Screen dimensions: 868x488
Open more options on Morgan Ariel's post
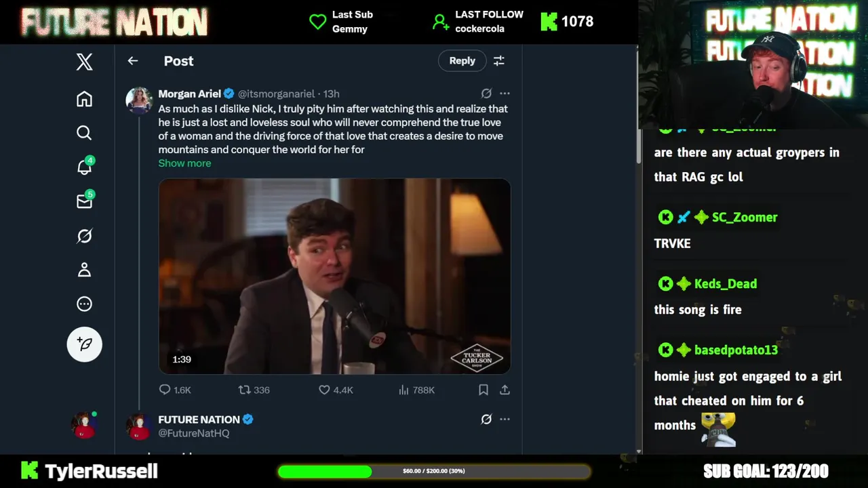click(x=505, y=94)
